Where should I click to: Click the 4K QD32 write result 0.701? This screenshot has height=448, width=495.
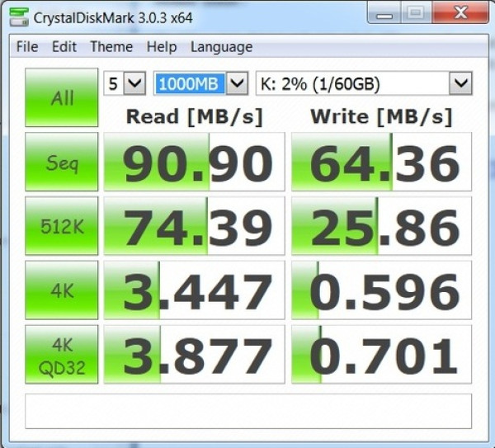pos(381,355)
